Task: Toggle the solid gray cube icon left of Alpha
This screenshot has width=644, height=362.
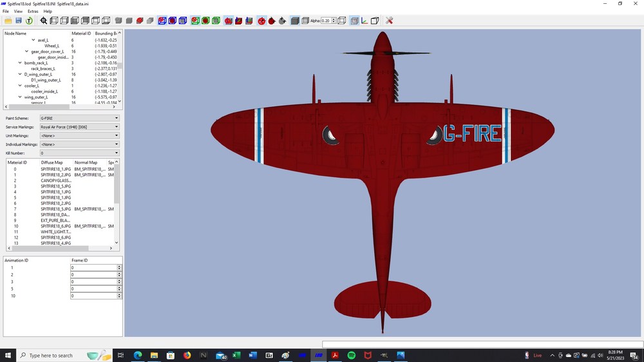Action: (295, 21)
